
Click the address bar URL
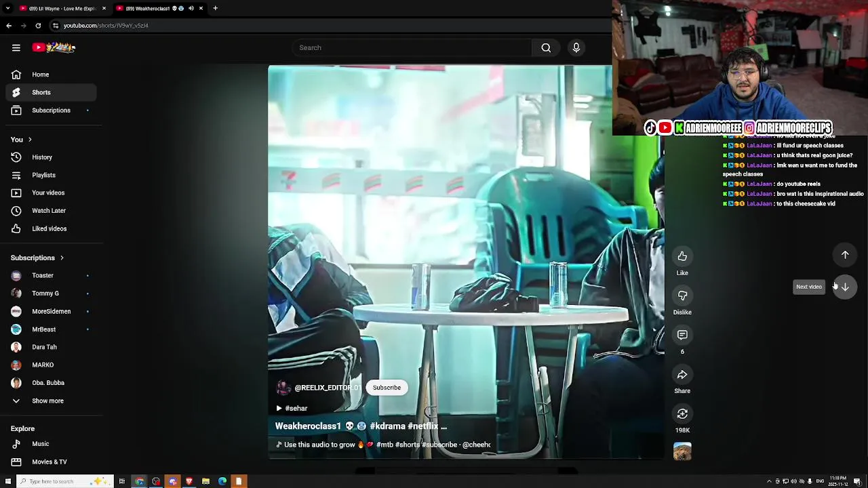[106, 26]
